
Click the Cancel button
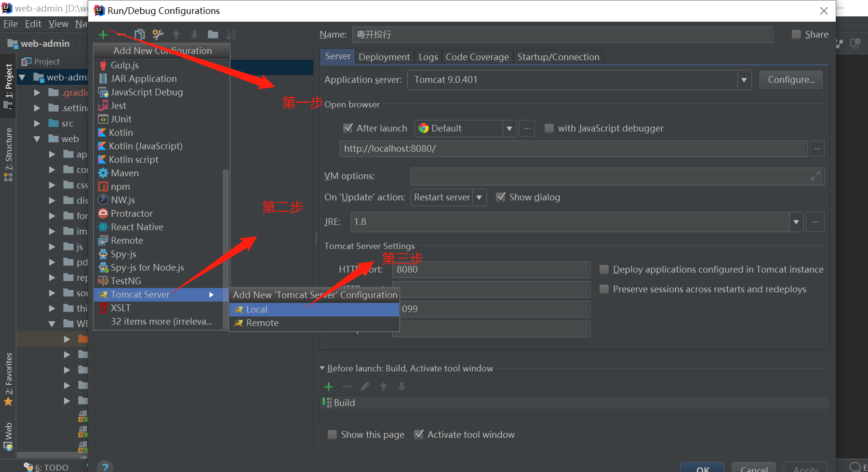(x=754, y=468)
